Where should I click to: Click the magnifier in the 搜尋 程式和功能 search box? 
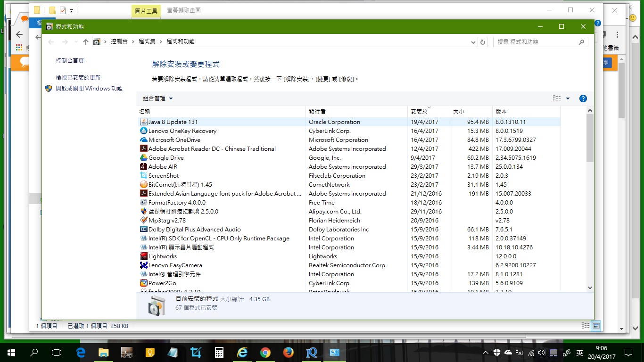point(581,42)
